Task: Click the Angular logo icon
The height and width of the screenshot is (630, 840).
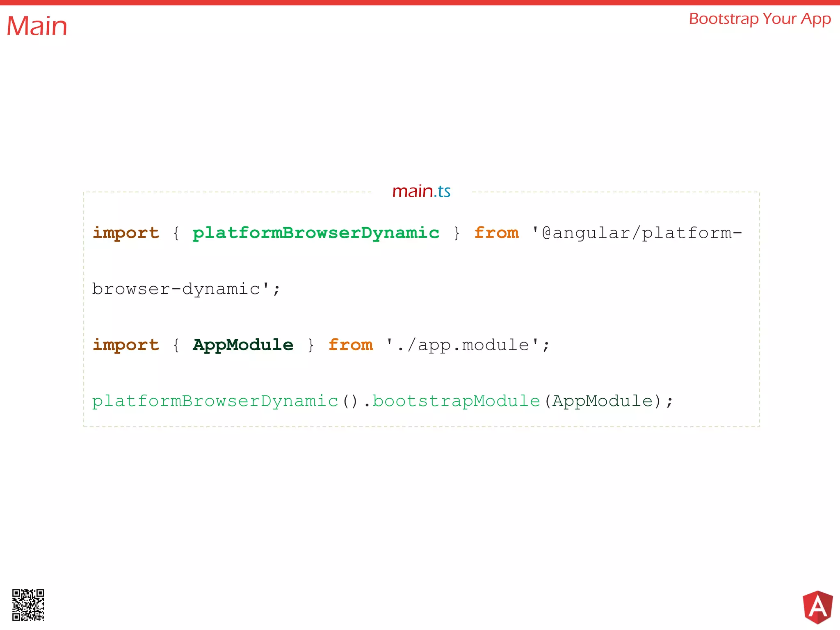Action: (817, 607)
